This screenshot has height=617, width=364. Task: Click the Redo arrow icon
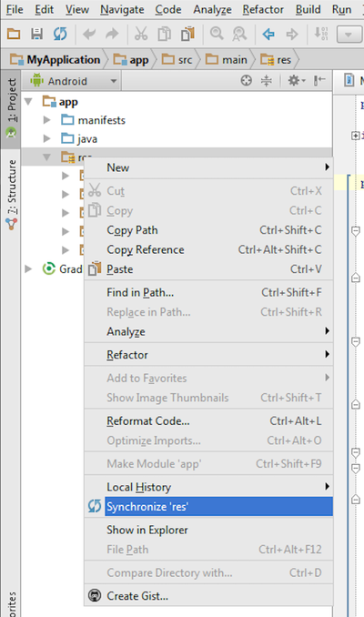point(112,35)
